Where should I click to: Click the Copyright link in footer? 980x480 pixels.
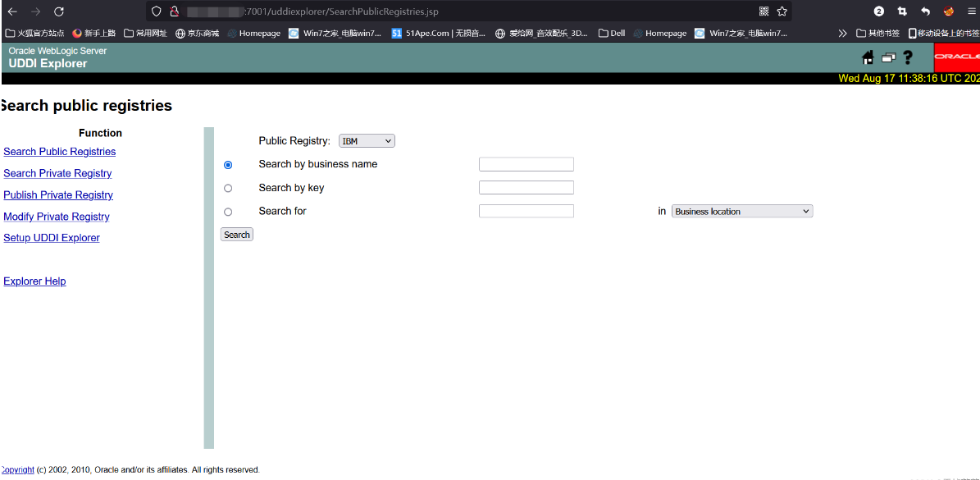(x=17, y=470)
